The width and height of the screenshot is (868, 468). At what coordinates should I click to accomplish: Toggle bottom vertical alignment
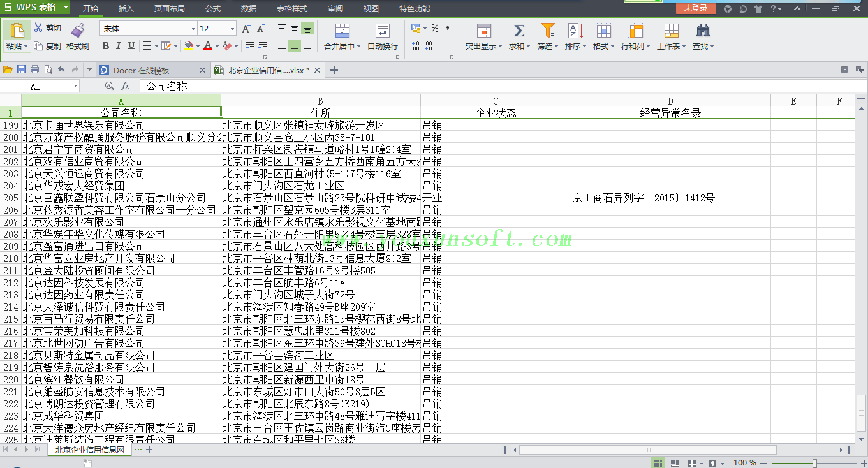[x=307, y=29]
